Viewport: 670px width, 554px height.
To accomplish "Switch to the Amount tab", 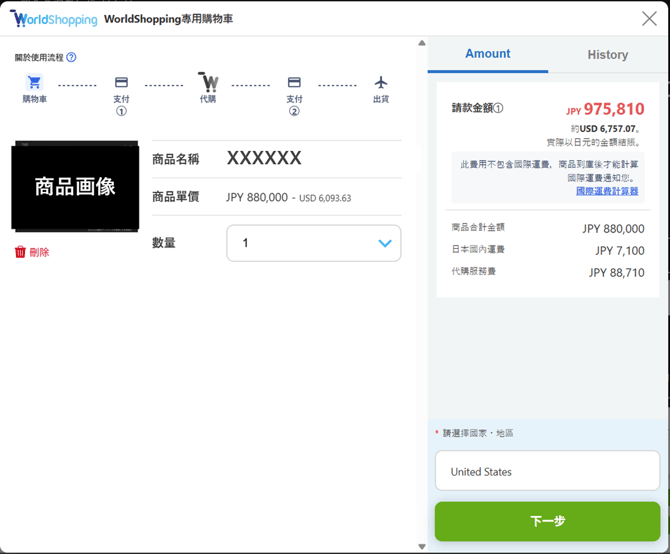I will 487,54.
